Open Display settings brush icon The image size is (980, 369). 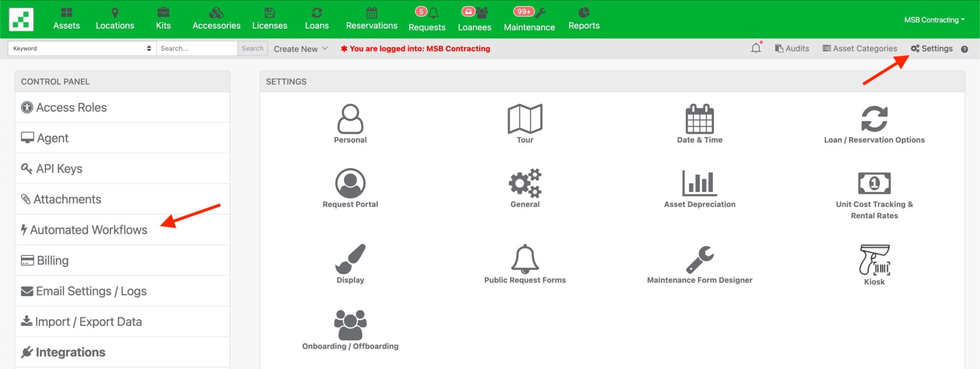350,263
